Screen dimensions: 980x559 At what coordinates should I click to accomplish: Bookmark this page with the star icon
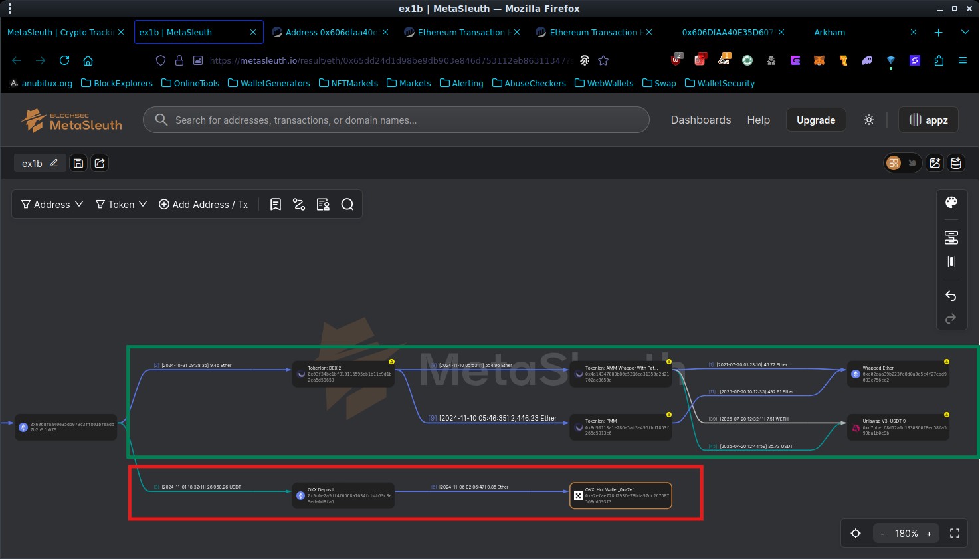click(603, 60)
